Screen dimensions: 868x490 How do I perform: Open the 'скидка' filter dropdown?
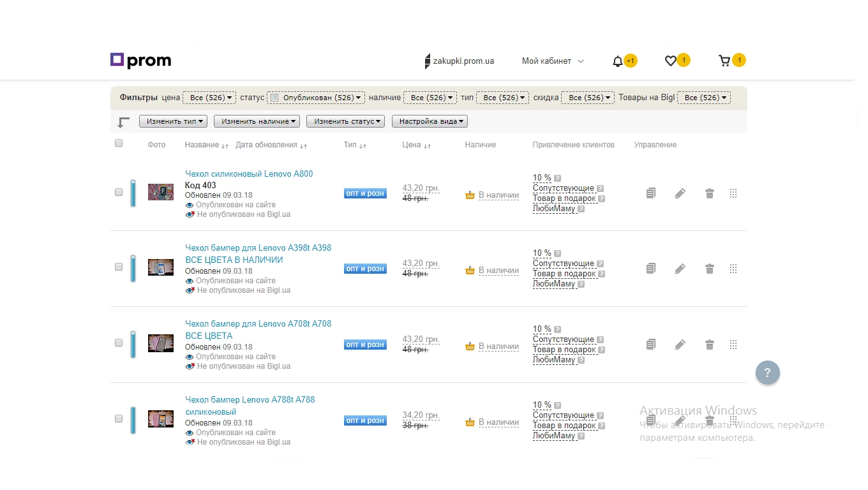pyautogui.click(x=588, y=98)
